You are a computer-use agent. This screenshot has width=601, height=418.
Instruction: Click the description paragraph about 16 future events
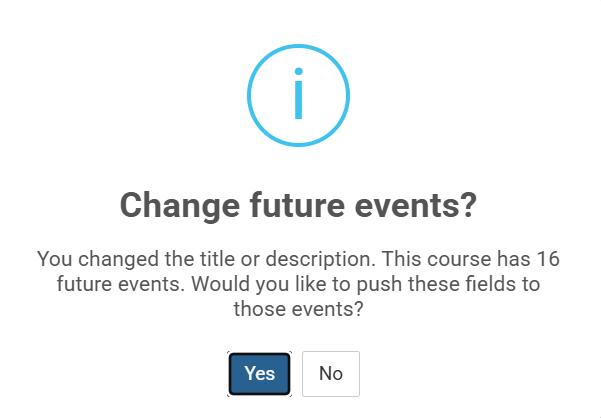pos(298,284)
